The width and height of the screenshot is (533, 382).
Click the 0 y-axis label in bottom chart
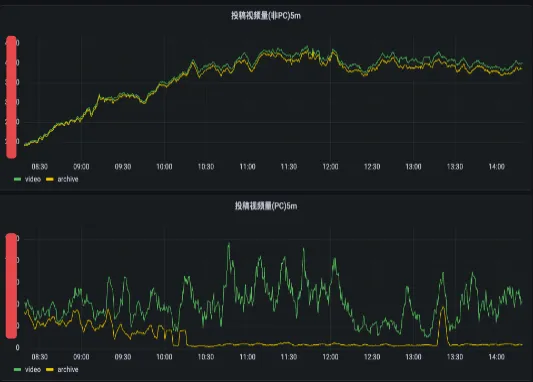point(17,347)
